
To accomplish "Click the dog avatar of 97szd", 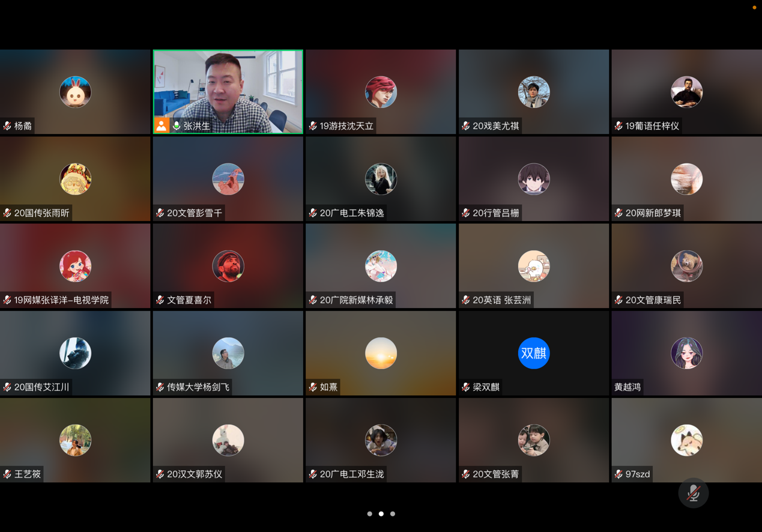I will click(x=686, y=440).
